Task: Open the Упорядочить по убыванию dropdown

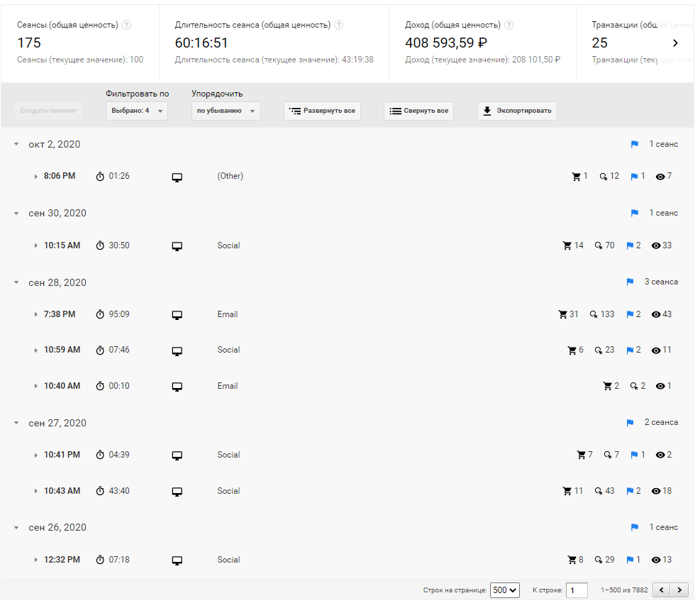Action: click(226, 111)
